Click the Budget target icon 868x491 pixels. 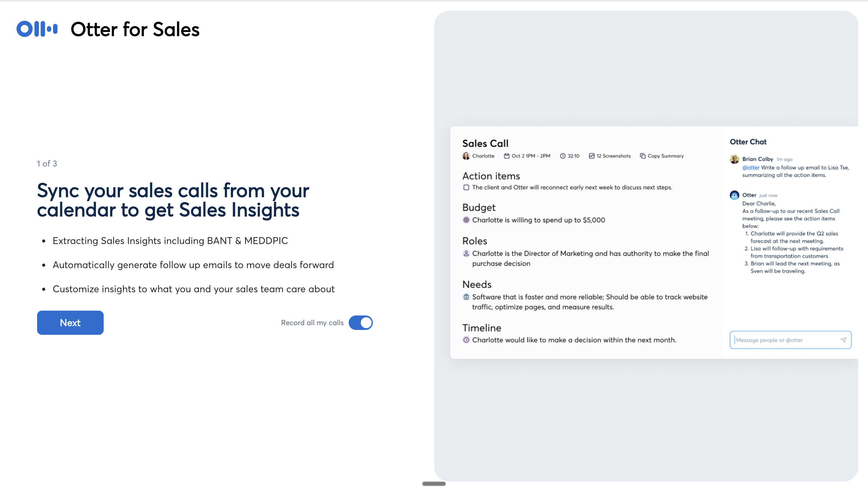(466, 220)
